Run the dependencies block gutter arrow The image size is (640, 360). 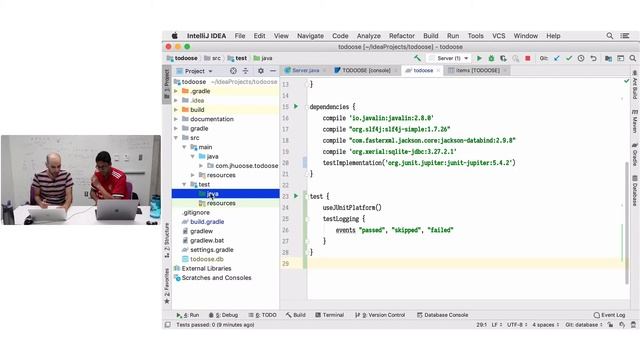point(296,107)
